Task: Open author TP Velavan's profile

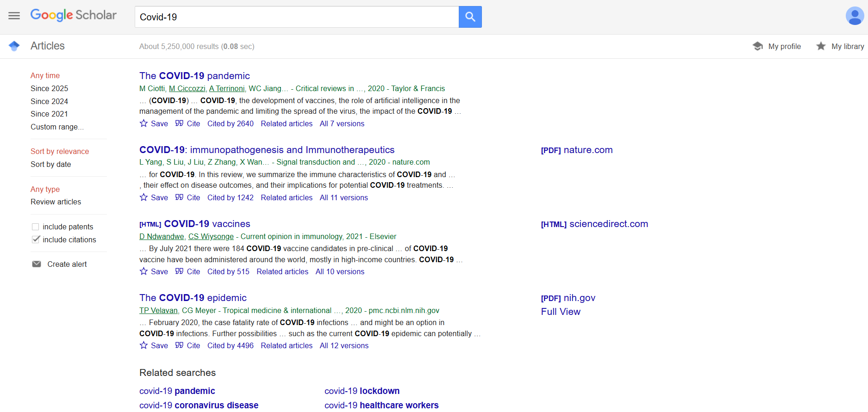Action: pyautogui.click(x=158, y=310)
